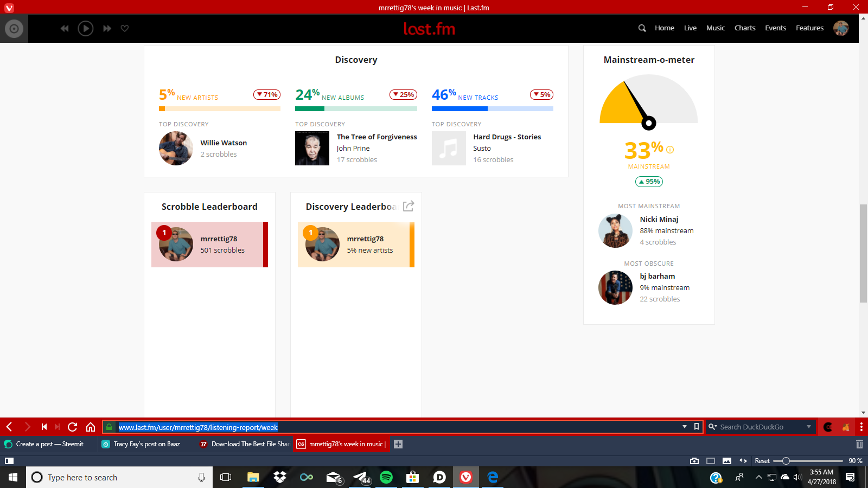Open Spotify from the taskbar
This screenshot has width=868, height=488.
point(386,477)
